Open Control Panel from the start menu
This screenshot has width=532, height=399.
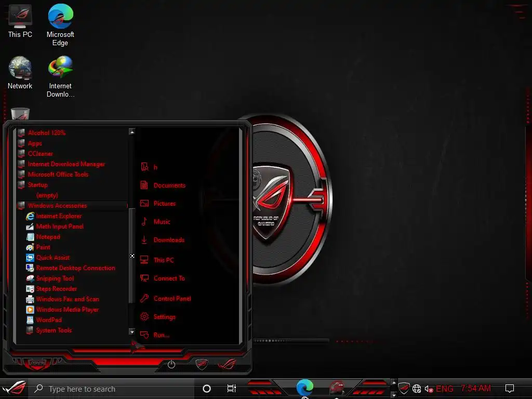pyautogui.click(x=166, y=299)
